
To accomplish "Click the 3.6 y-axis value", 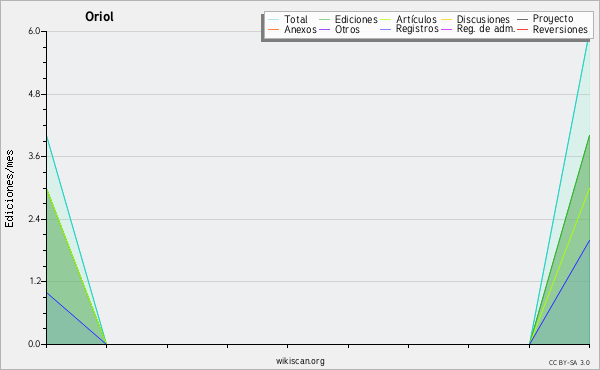I will (x=34, y=156).
